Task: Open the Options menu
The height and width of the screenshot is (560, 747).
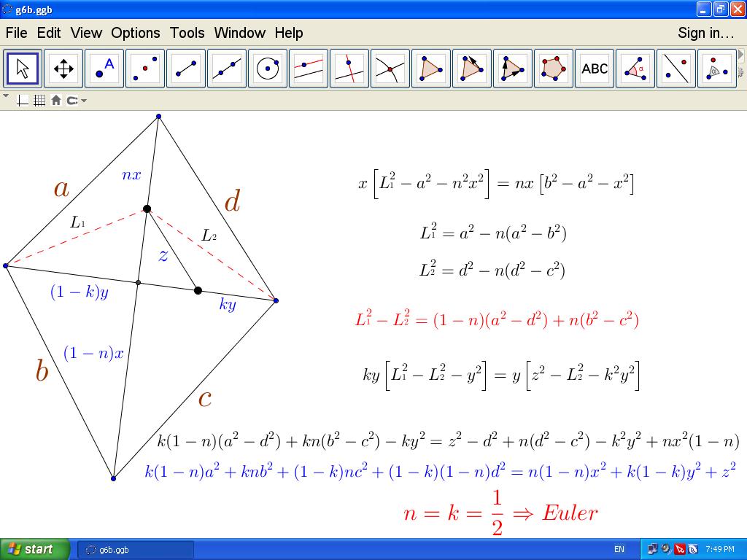Action: (135, 33)
